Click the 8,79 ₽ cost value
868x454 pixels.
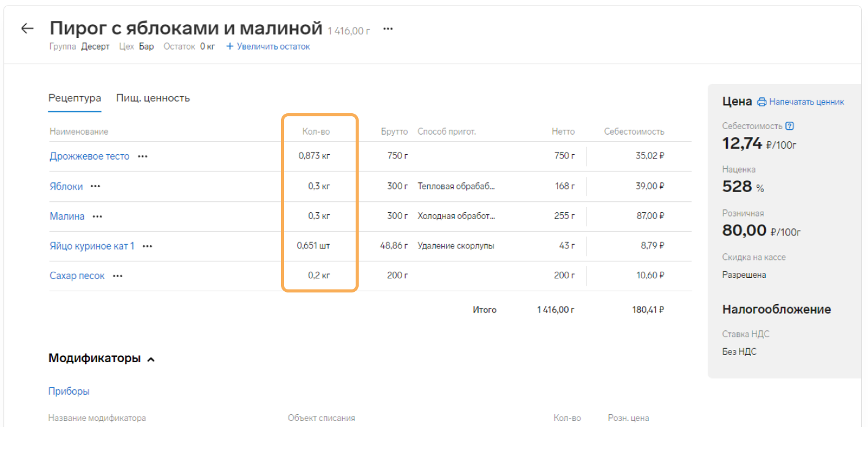pyautogui.click(x=653, y=246)
